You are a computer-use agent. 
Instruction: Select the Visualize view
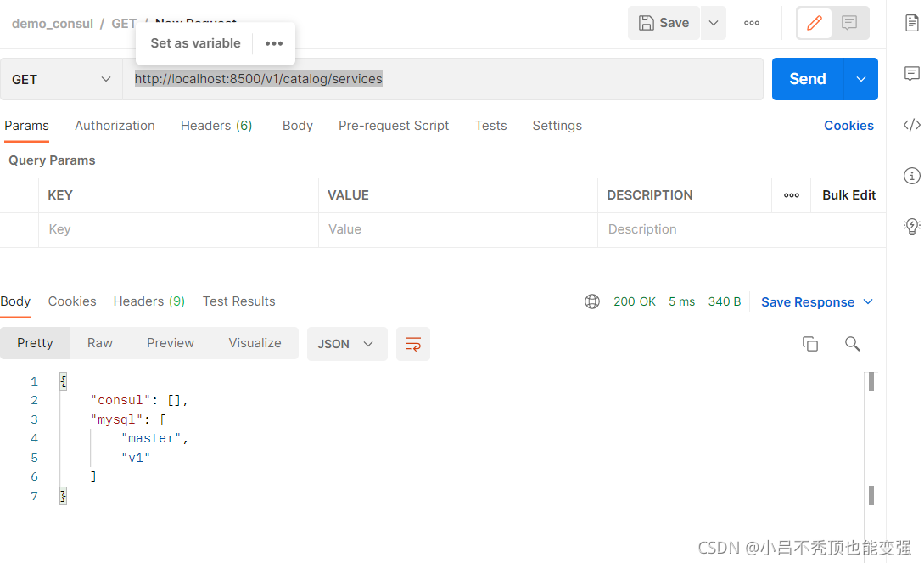pos(255,343)
